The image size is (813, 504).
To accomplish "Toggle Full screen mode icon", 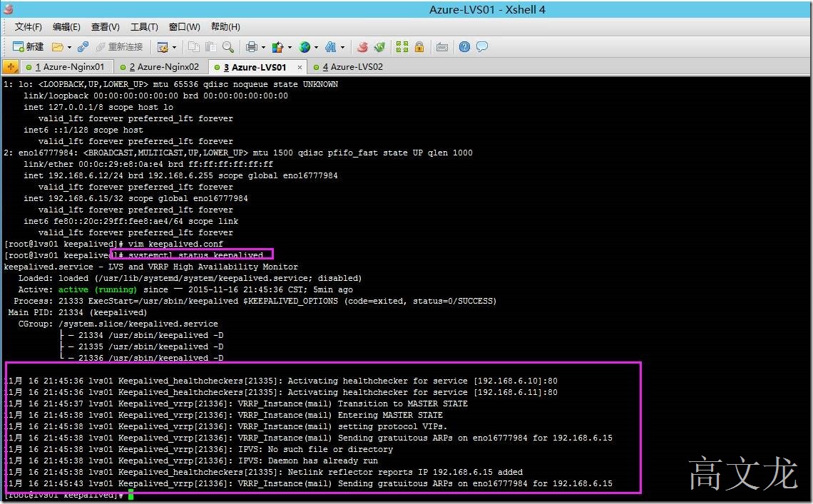I will [x=402, y=46].
